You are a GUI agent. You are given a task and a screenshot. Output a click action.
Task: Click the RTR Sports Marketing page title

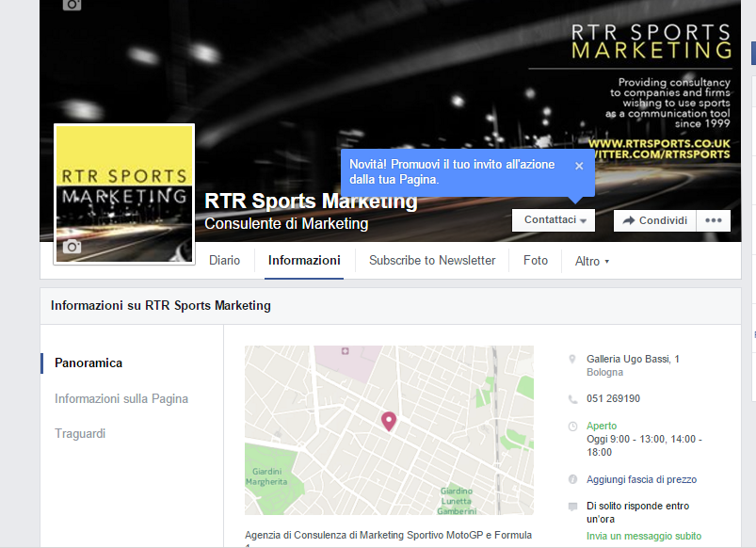point(311,201)
